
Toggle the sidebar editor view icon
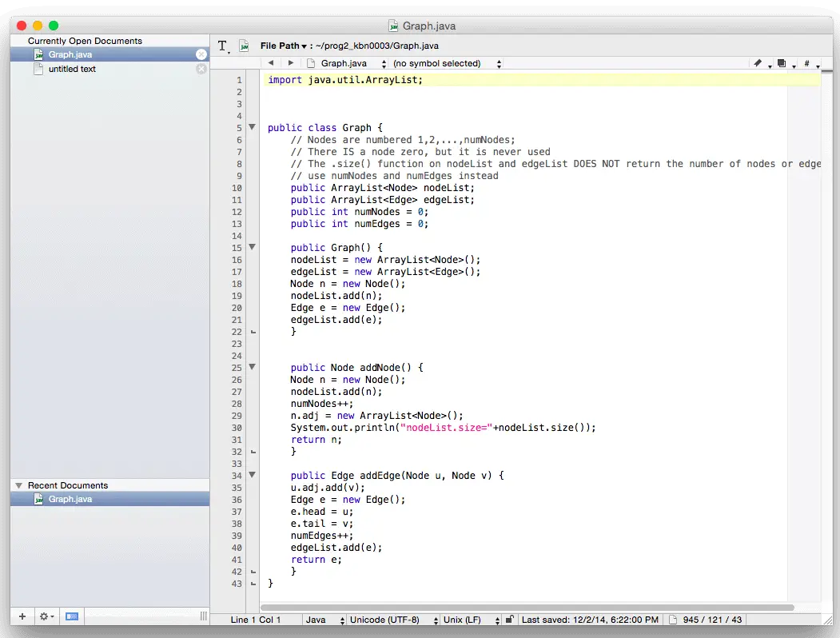[72, 616]
